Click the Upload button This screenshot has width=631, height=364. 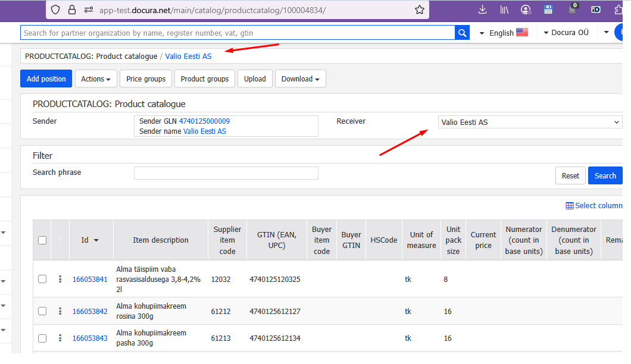pyautogui.click(x=255, y=79)
